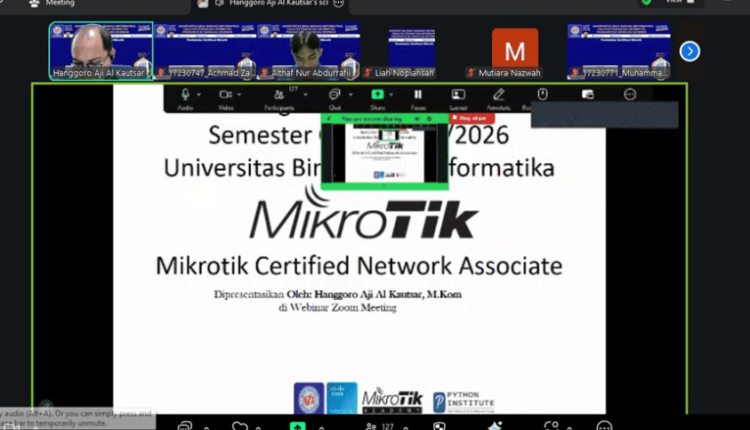
Task: Click 'Mikrotik Certified Network Associate' slide text
Action: pos(359,266)
